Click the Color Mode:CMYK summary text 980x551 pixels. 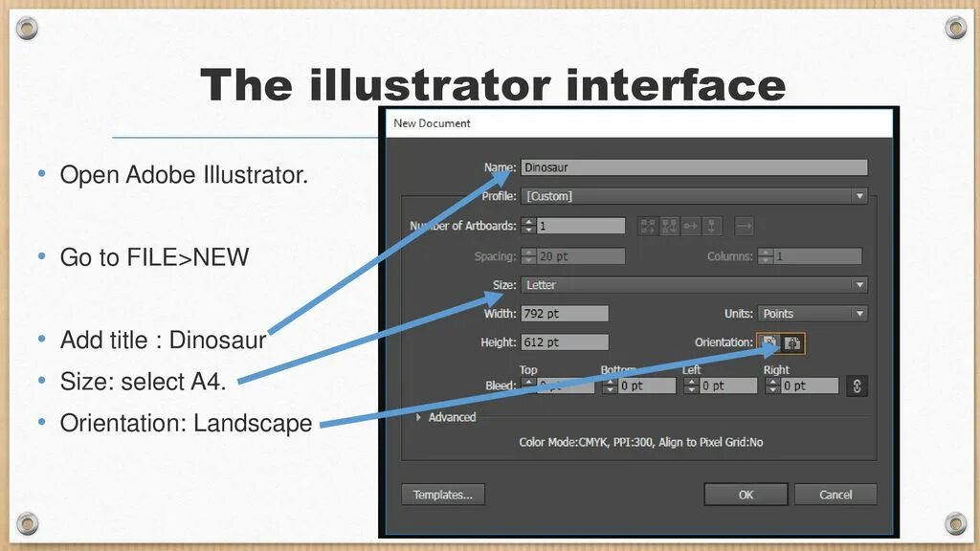click(640, 442)
